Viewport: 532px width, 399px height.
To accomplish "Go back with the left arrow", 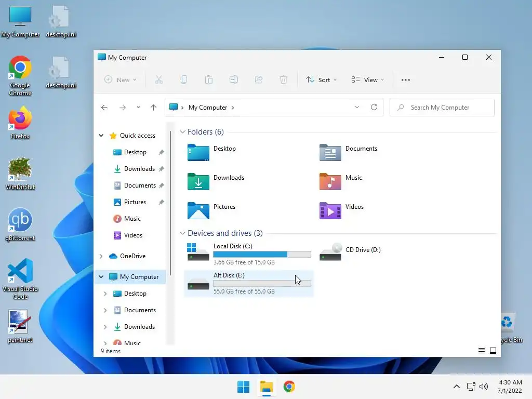I will tap(104, 108).
